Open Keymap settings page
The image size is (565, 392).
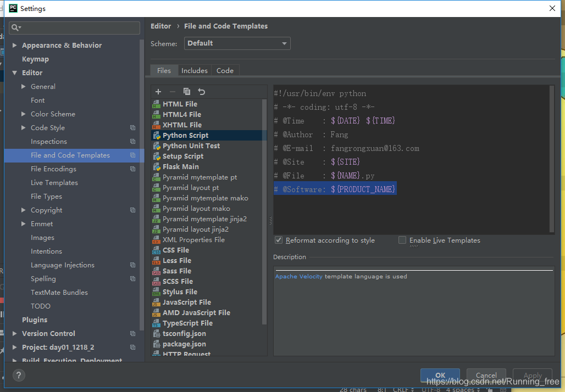coord(35,59)
